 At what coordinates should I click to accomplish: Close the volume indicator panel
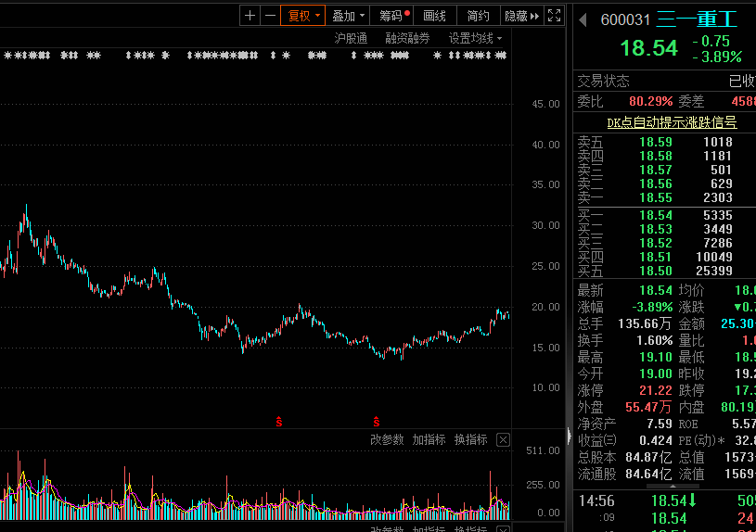pyautogui.click(x=502, y=439)
